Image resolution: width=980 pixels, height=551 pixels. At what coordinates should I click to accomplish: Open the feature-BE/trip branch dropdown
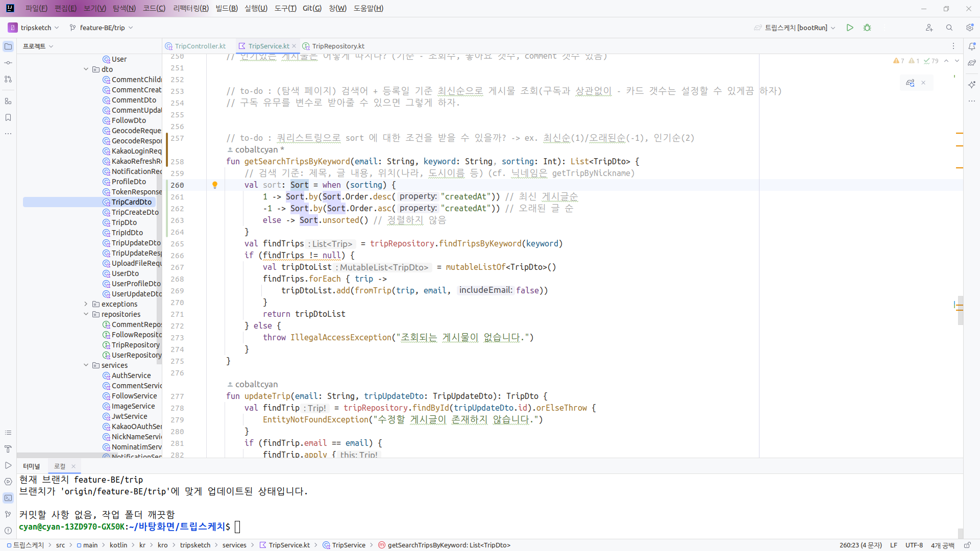pyautogui.click(x=102, y=28)
